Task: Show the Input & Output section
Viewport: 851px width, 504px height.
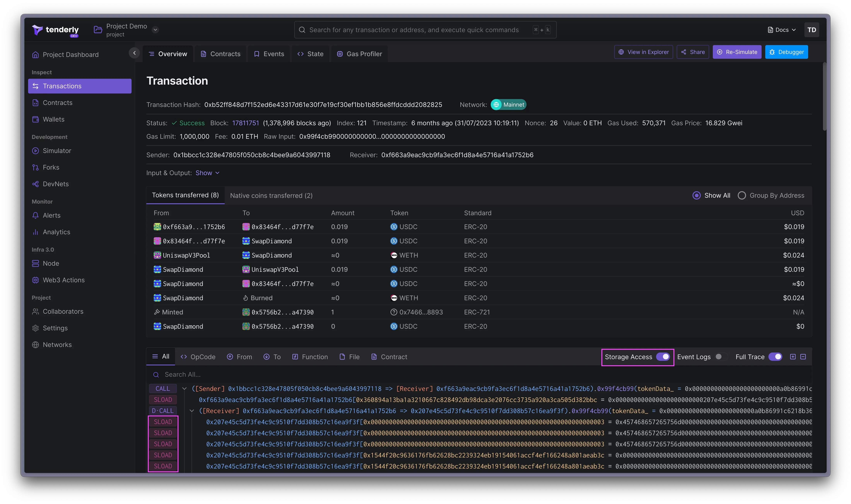Action: pos(207,173)
